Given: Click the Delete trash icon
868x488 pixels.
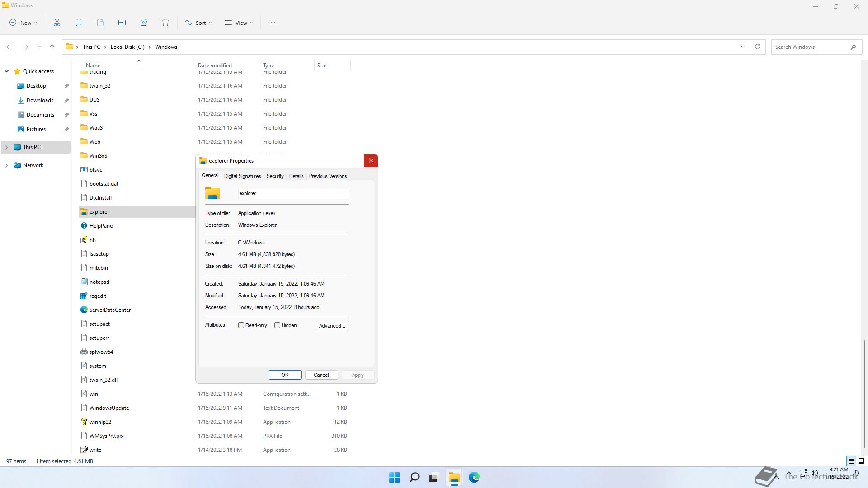Looking at the screenshot, I should tap(165, 23).
